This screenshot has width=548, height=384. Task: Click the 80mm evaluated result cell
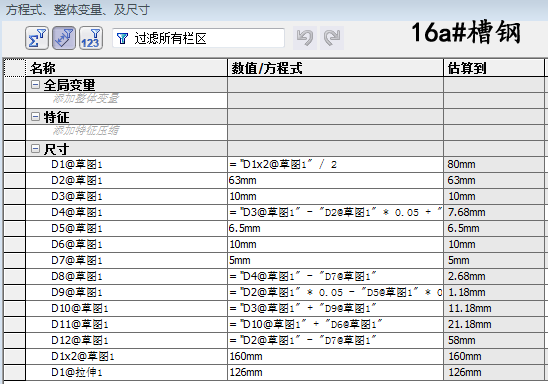[x=494, y=164]
